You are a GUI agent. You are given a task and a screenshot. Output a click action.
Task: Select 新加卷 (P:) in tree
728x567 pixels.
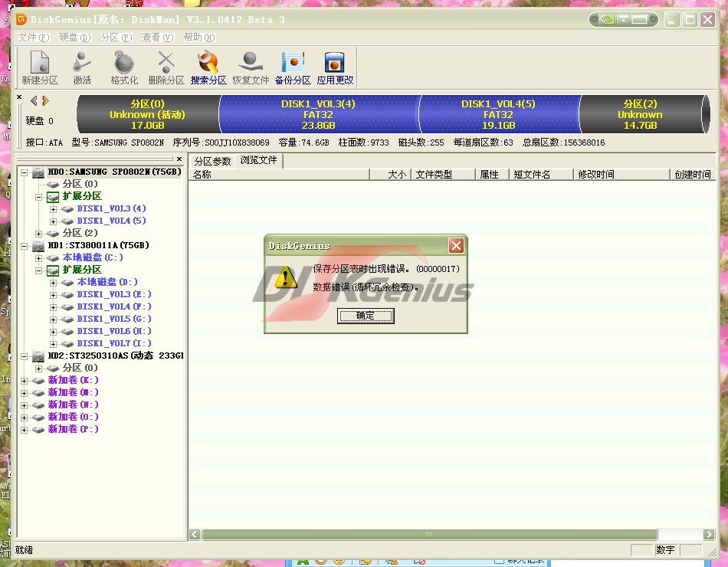point(73,429)
